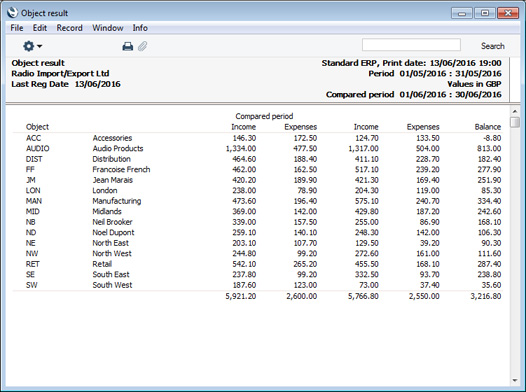
Task: Click the FF object code
Action: pos(30,169)
